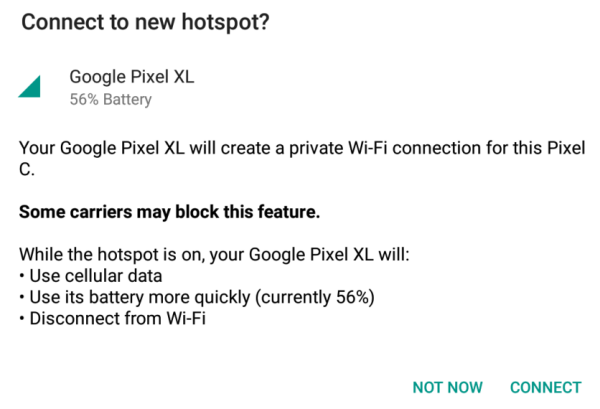Click 'Your Google Pixel XL' at paragraph start
Image resolution: width=600 pixels, height=409 pixels.
(102, 148)
